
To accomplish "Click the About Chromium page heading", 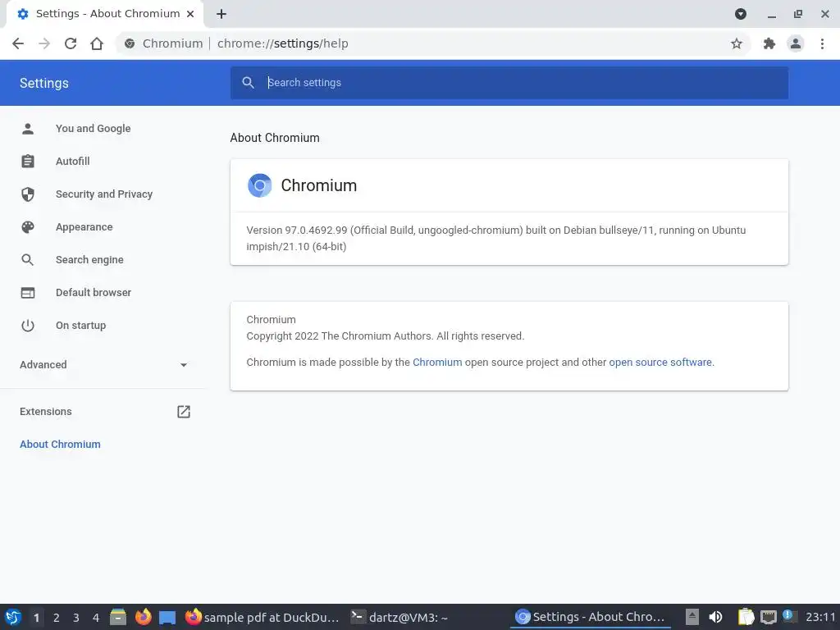I will click(x=275, y=138).
